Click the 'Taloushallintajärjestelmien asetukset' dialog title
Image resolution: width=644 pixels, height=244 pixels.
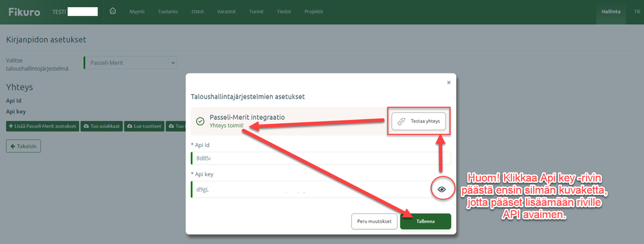tap(248, 97)
